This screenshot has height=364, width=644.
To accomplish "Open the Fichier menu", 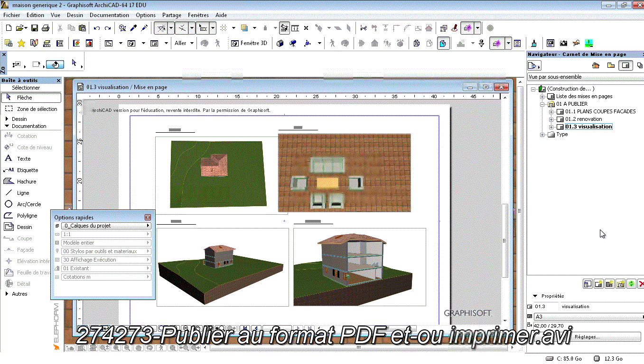I will click(x=12, y=15).
